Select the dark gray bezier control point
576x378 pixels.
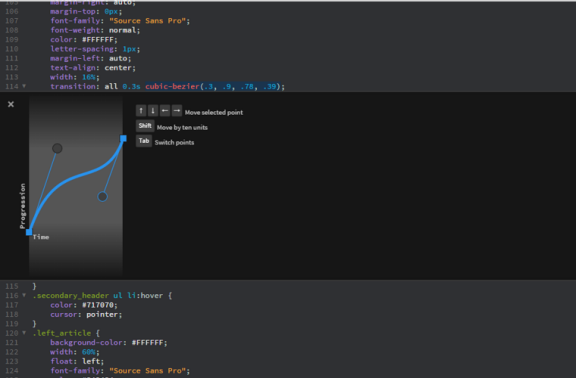pos(57,148)
